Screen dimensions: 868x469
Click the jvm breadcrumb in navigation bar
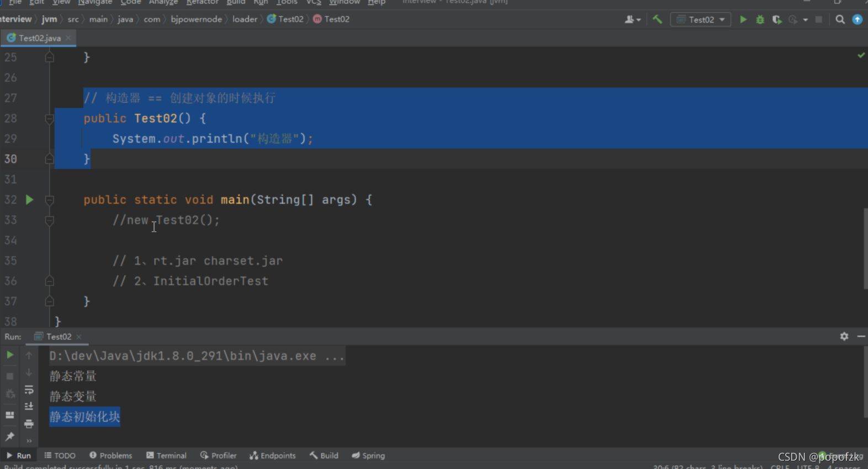[49, 19]
